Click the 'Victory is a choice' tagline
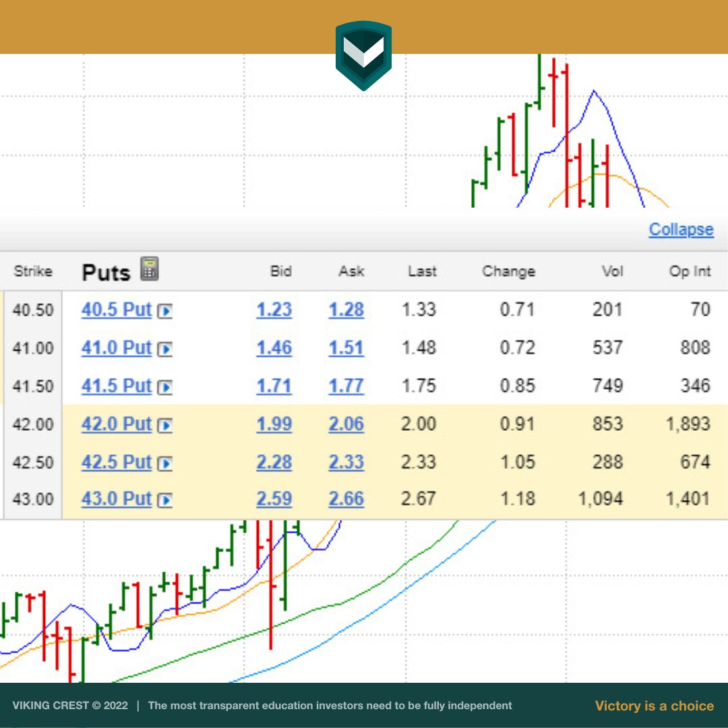Viewport: 728px width, 728px height. pyautogui.click(x=655, y=706)
